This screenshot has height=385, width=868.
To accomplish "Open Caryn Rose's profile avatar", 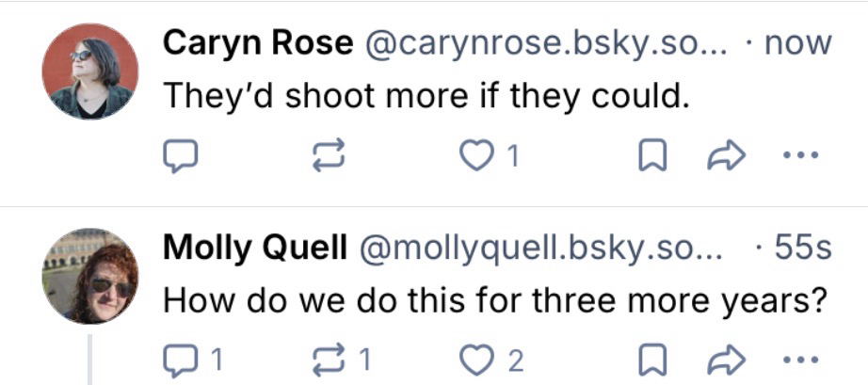I will 90,71.
